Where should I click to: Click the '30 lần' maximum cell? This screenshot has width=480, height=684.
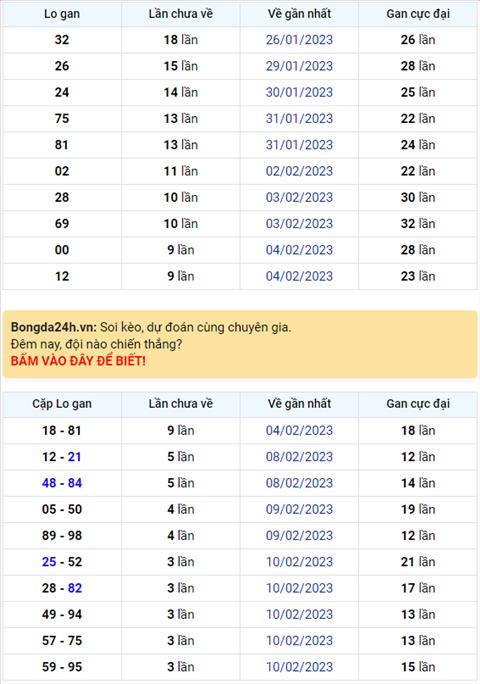(x=418, y=197)
